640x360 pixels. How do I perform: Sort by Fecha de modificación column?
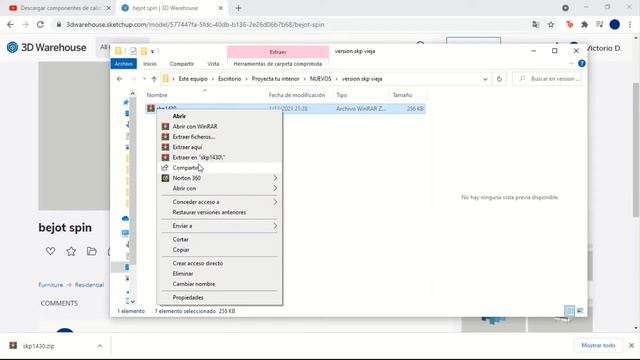point(297,95)
